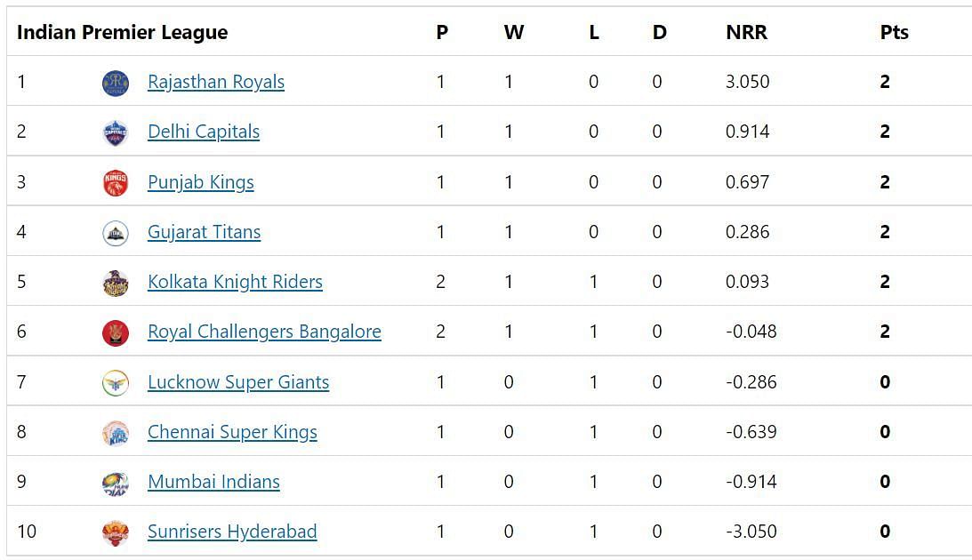
Task: Open the Kolkata Knight Riders link
Action: point(235,282)
